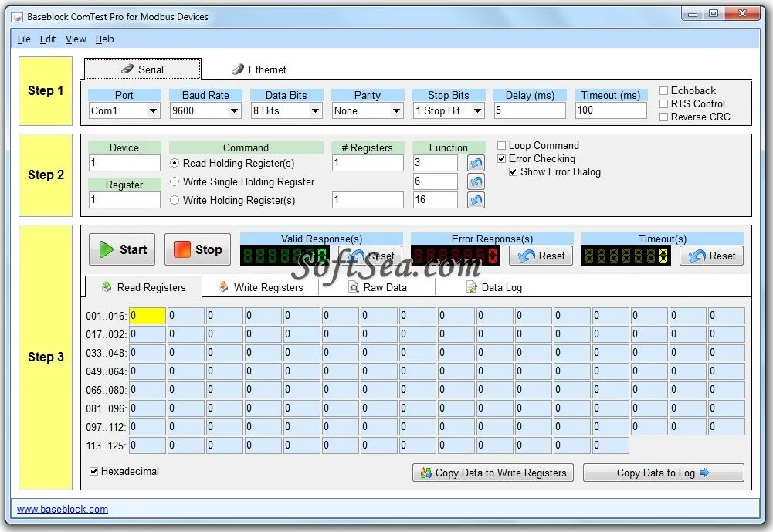Open the Stop Bits dropdown
This screenshot has width=773, height=532.
click(449, 110)
